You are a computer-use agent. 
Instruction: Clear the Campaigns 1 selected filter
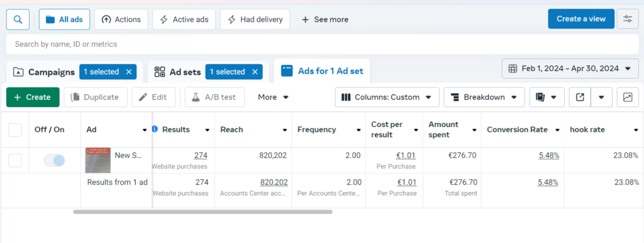(x=128, y=72)
